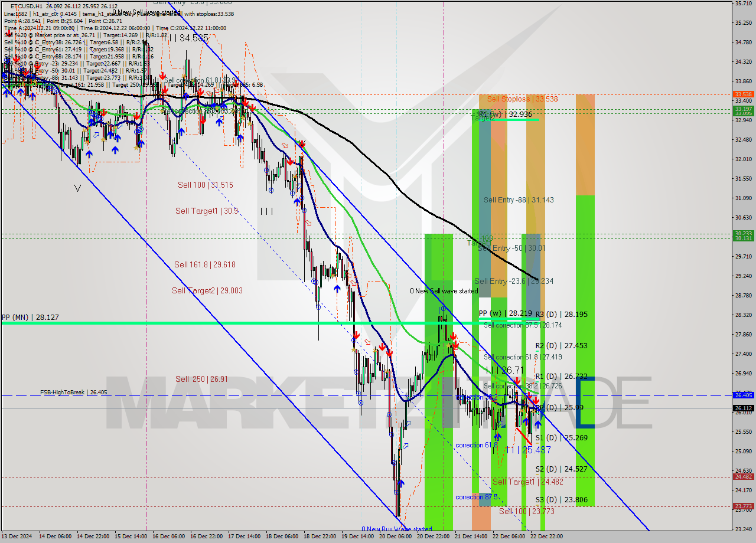The width and height of the screenshot is (756, 543).
Task: Click the 22 Dec 22:00 time label
Action: (547, 537)
